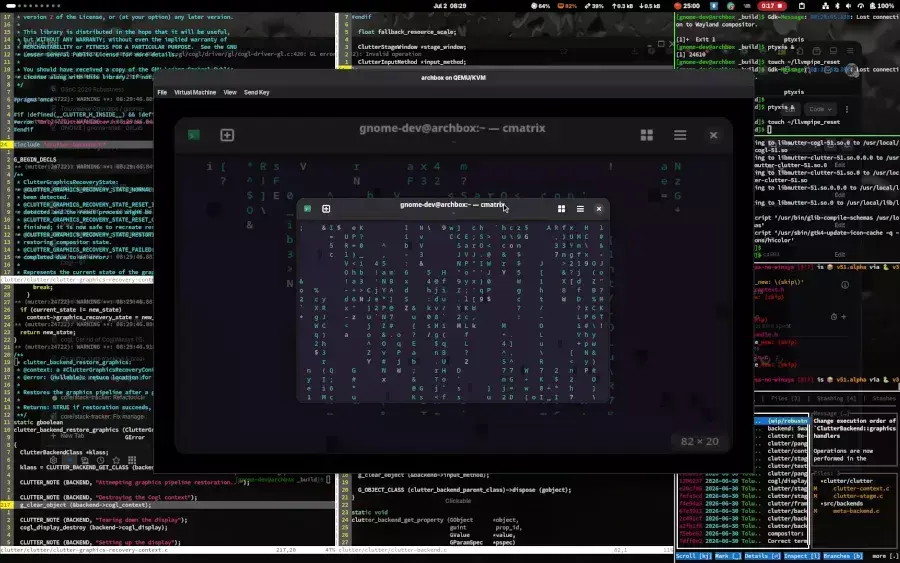Click the volume speaker icon
Screen dimensions: 900x563
tap(848, 6)
